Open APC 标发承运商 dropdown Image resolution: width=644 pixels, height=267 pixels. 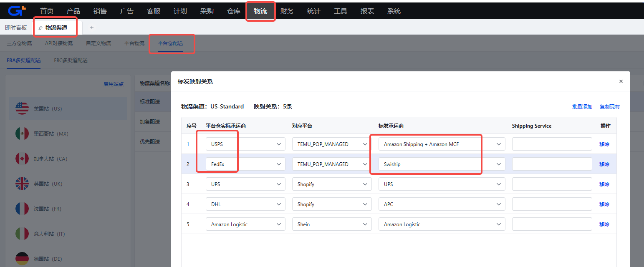click(442, 204)
